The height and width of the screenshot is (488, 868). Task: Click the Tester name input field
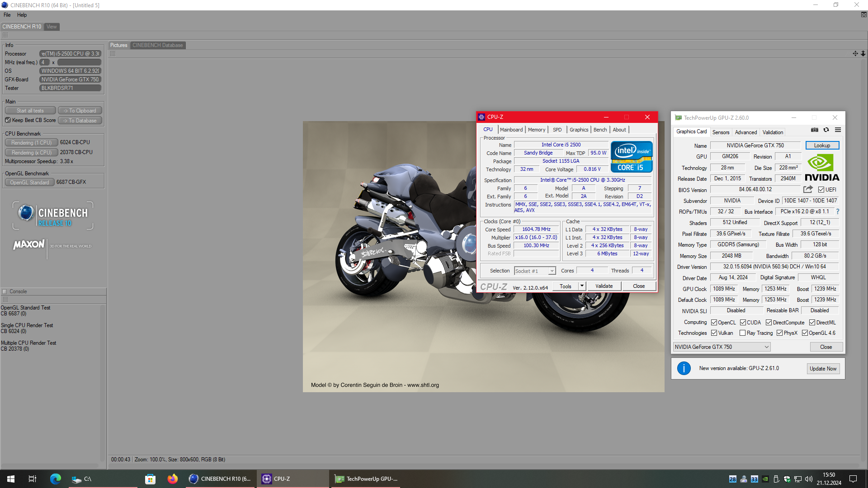(x=70, y=88)
